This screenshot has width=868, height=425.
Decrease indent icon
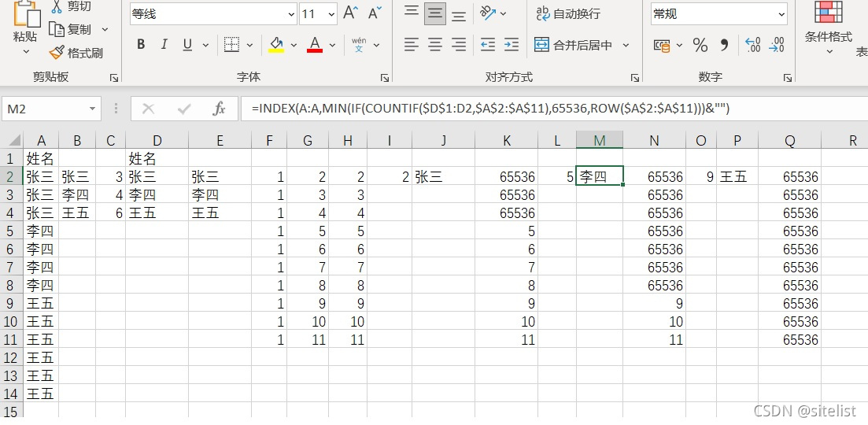(x=488, y=45)
